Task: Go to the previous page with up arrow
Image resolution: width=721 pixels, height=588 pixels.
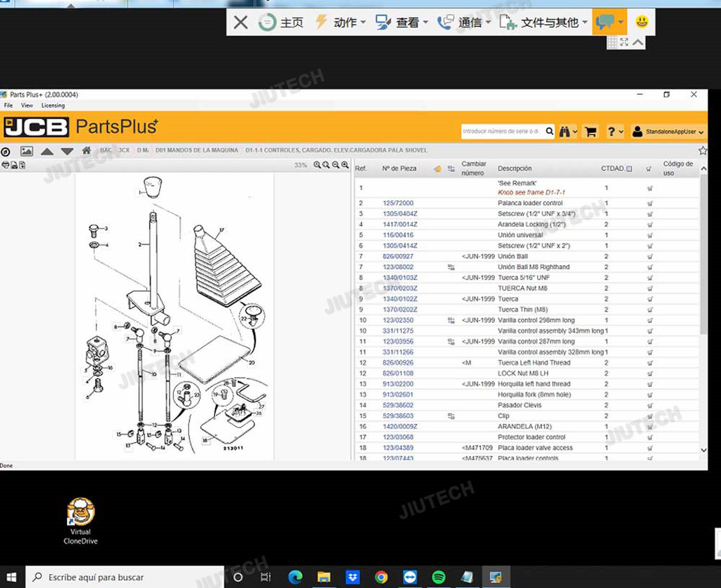Action: [47, 151]
